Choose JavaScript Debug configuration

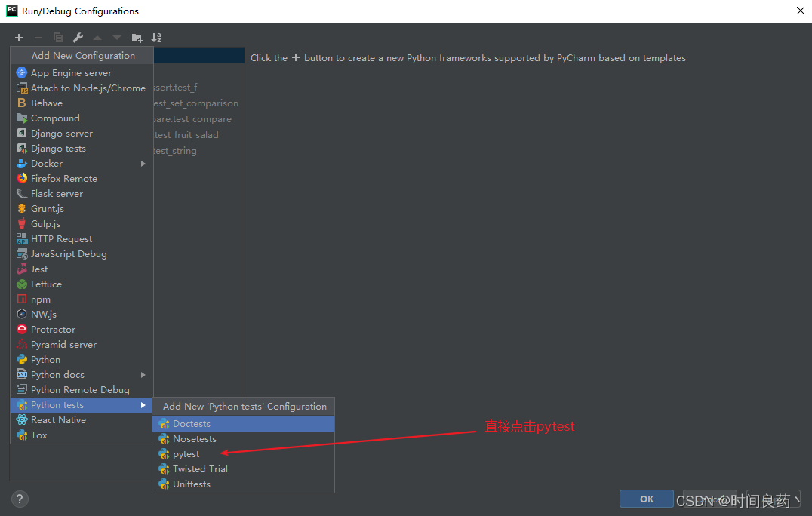[x=82, y=254]
